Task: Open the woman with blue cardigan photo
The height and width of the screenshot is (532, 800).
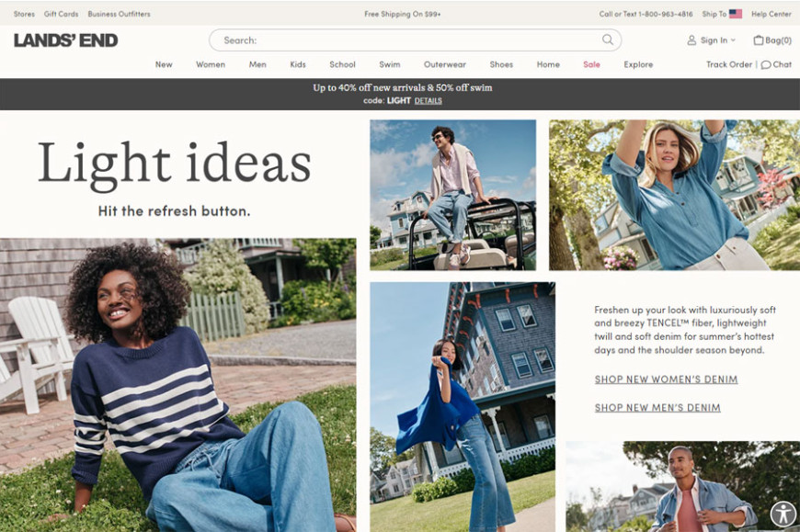Action: [x=463, y=407]
